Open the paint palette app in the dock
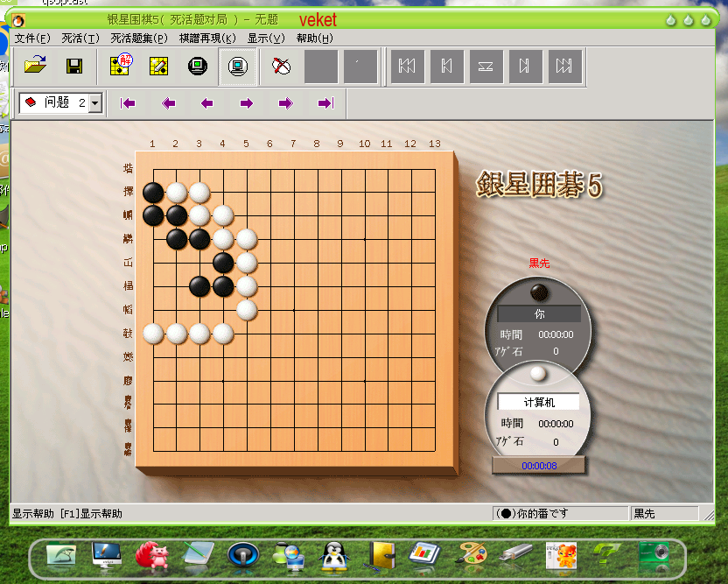 (x=471, y=555)
